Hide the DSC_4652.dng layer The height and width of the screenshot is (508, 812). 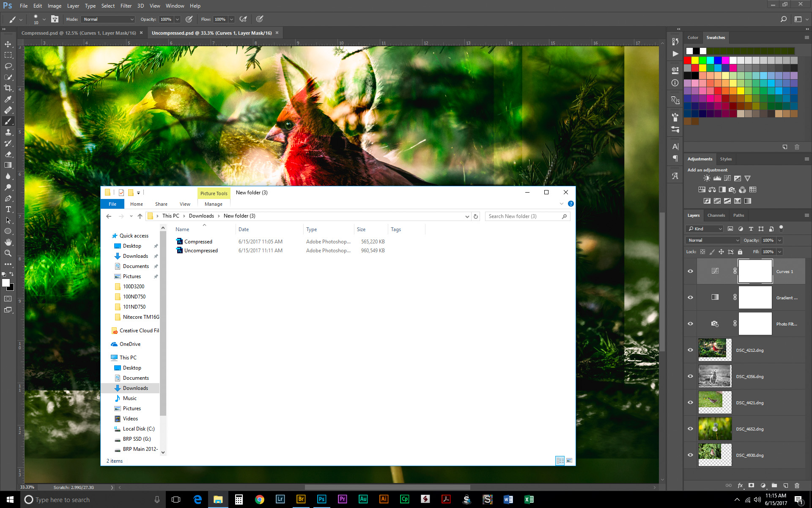691,429
